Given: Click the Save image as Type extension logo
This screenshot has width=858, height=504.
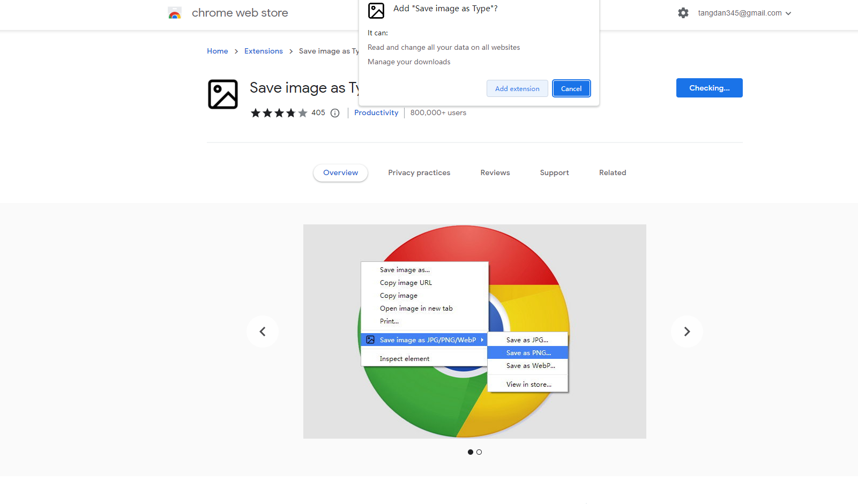Looking at the screenshot, I should (x=223, y=94).
